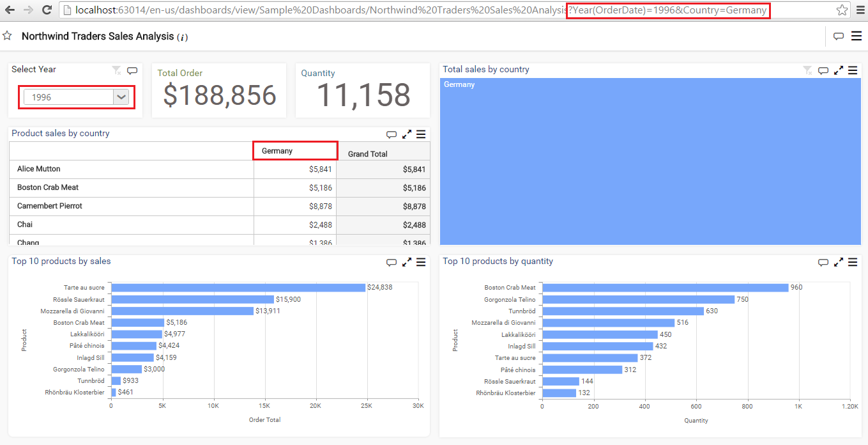Open comments for the Select Year widget
The width and height of the screenshot is (868, 445).
pyautogui.click(x=132, y=70)
